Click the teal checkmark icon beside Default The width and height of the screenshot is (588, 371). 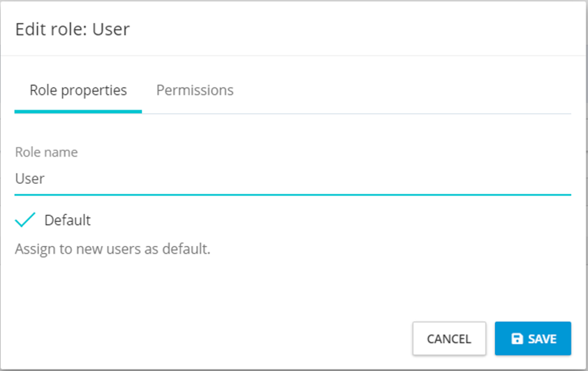(25, 220)
